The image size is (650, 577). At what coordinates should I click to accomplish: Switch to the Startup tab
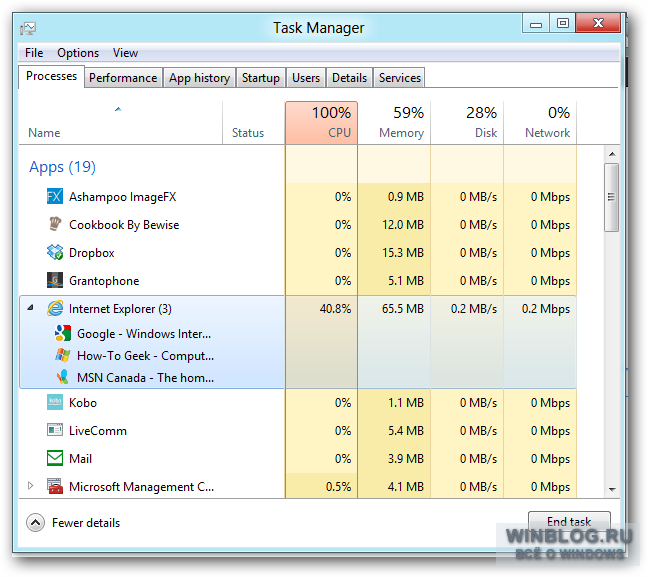coord(261,78)
